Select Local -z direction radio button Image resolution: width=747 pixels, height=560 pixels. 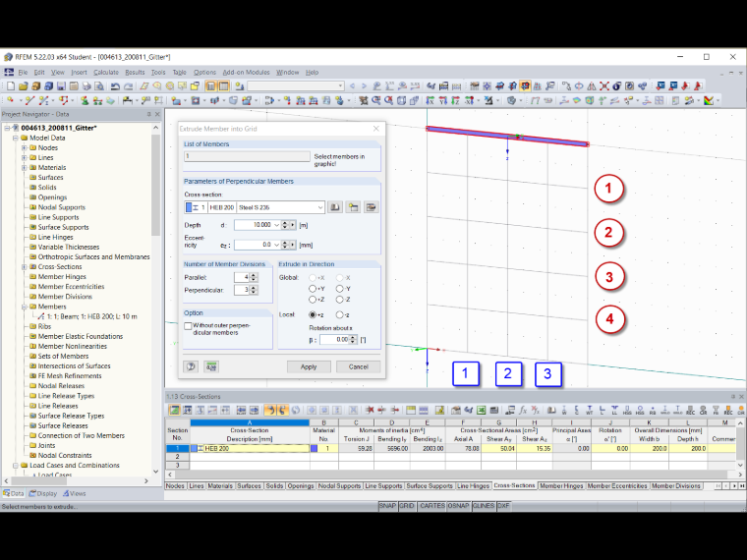click(x=339, y=314)
